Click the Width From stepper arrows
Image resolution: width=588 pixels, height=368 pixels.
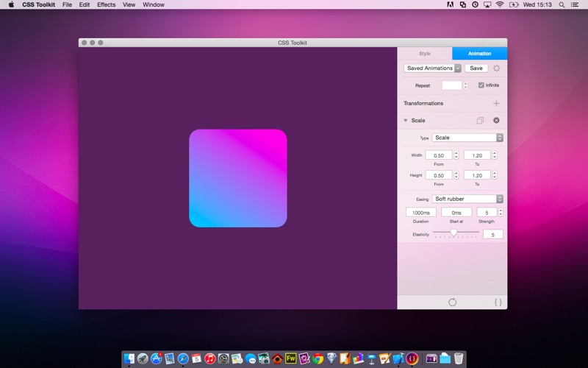coord(456,155)
